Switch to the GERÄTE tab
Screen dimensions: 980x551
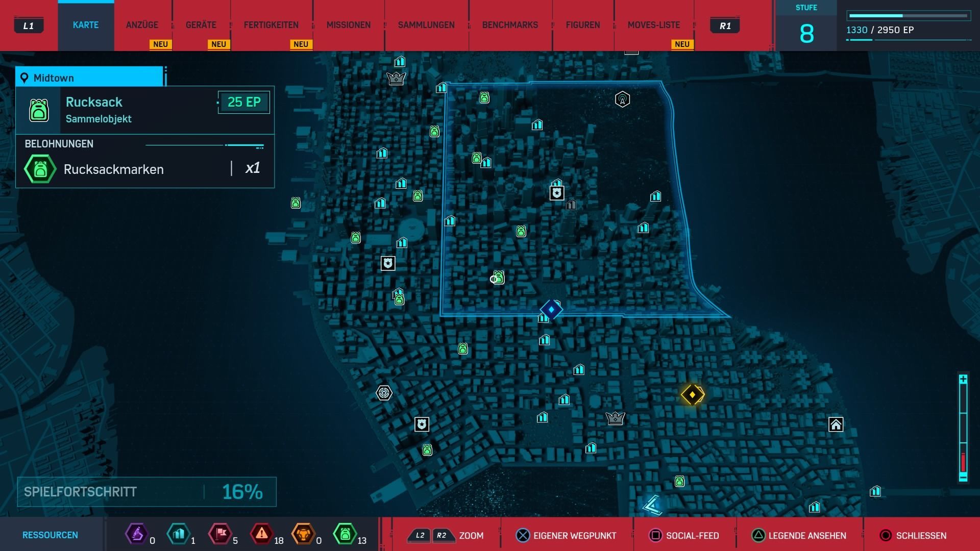(201, 25)
